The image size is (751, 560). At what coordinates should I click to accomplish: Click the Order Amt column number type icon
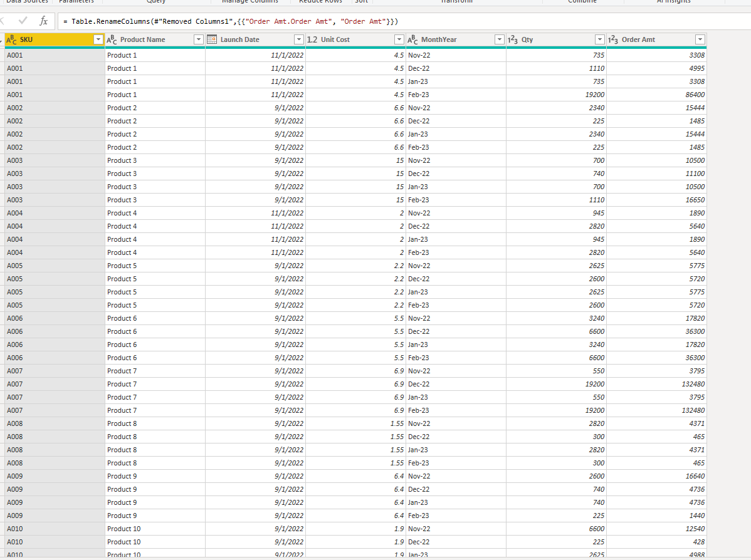pyautogui.click(x=612, y=39)
